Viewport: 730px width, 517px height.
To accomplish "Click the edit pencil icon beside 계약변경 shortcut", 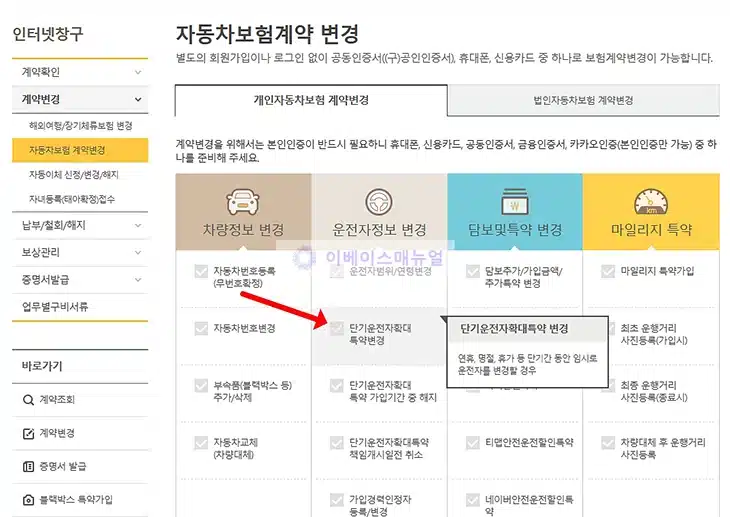I will [28, 433].
